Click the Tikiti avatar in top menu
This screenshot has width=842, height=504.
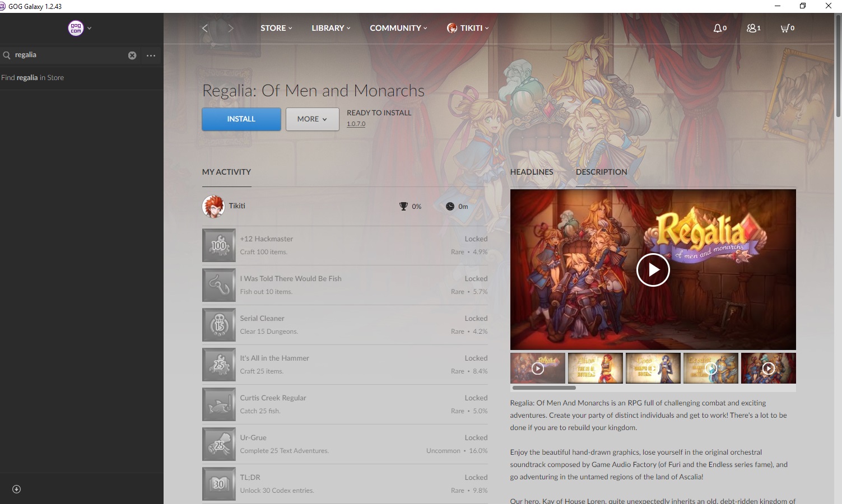pos(452,28)
